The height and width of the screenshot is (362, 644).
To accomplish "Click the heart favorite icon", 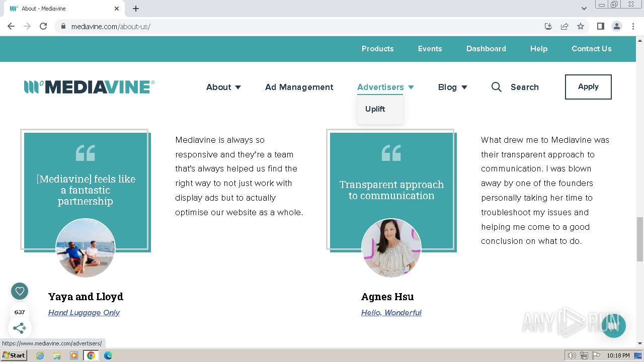I will [20, 291].
